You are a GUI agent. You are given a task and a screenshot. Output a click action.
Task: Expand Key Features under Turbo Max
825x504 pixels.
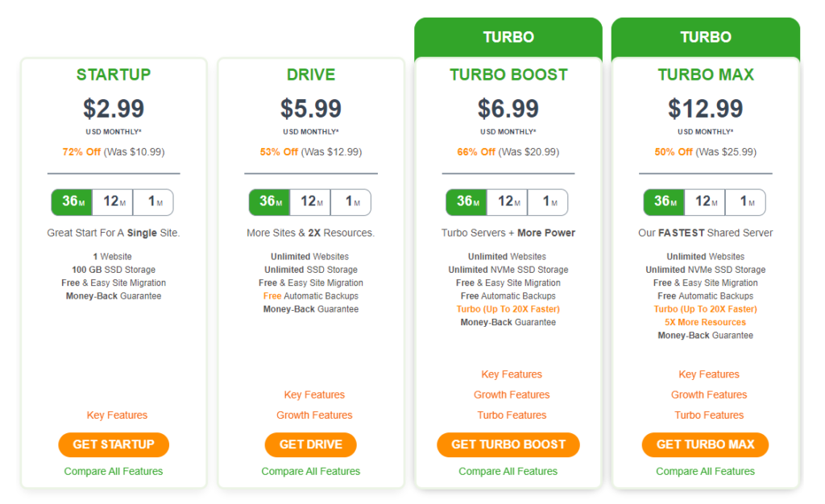[x=709, y=374]
